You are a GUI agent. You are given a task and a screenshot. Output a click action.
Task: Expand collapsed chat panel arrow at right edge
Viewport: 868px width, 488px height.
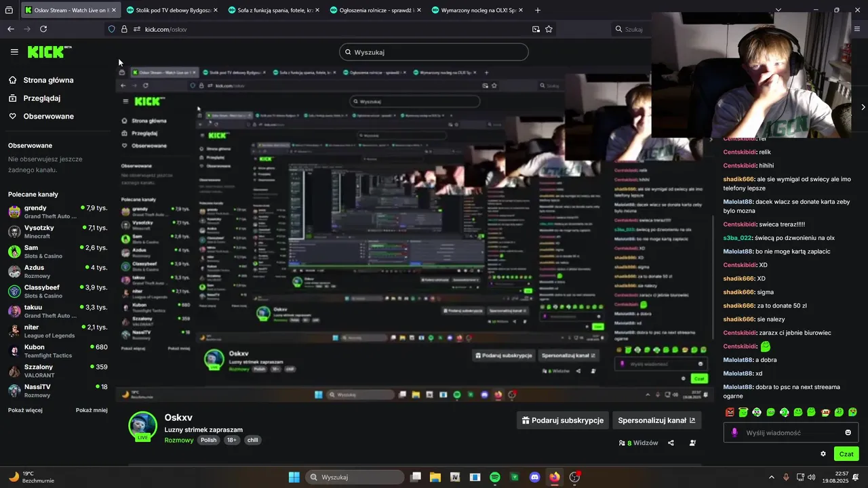coord(863,107)
